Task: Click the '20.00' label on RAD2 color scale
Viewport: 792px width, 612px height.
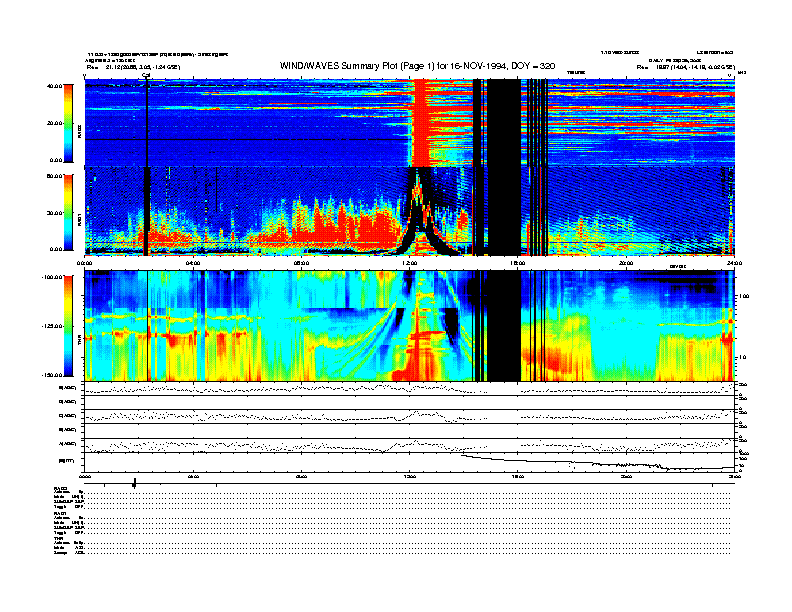Action: click(54, 123)
